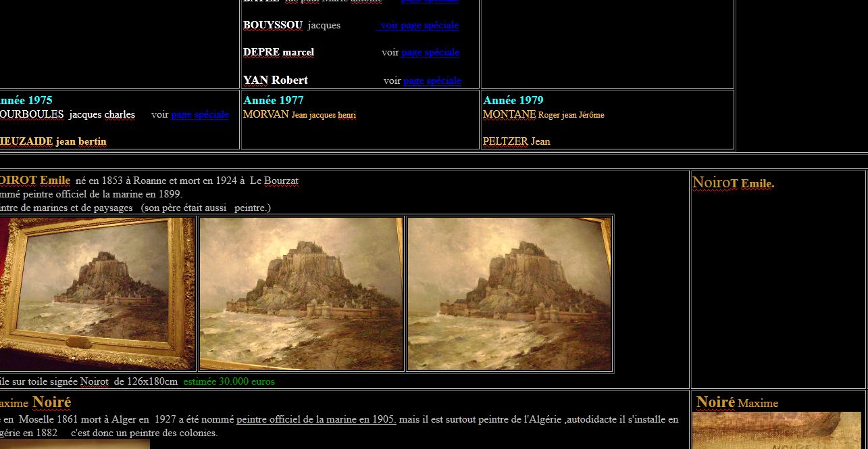Click the name YAN Robert

276,80
